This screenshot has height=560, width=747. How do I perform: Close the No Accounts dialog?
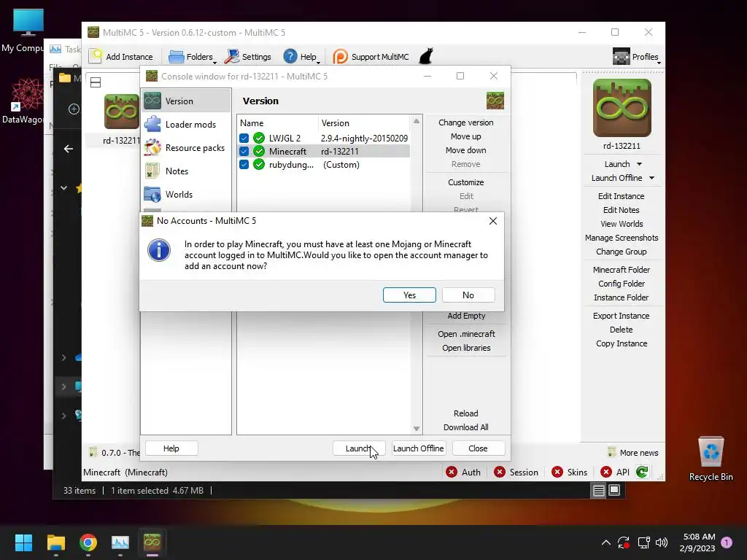[493, 221]
